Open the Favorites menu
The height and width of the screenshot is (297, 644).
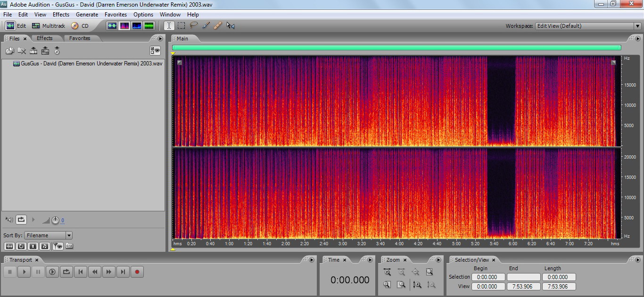(116, 15)
